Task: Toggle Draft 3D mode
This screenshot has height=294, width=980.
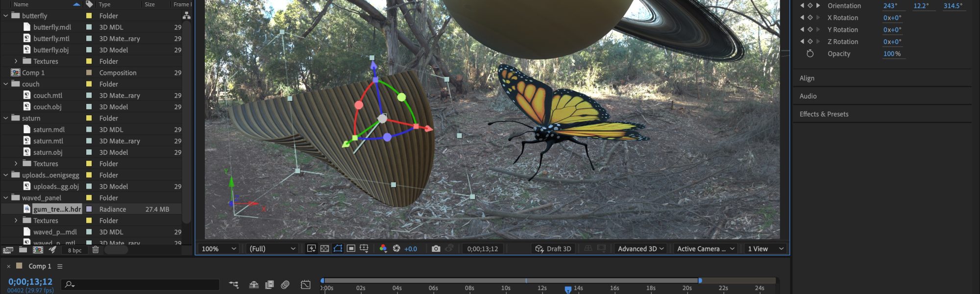Action: click(x=553, y=249)
